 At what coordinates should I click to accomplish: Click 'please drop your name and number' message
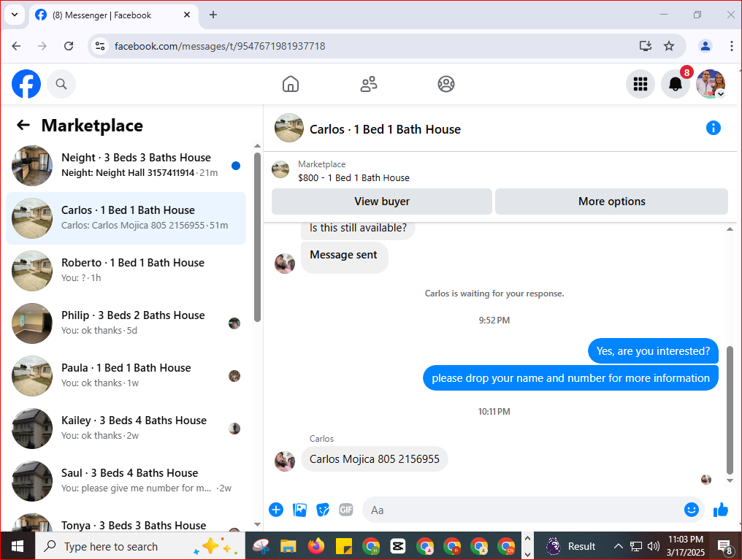[x=570, y=378]
